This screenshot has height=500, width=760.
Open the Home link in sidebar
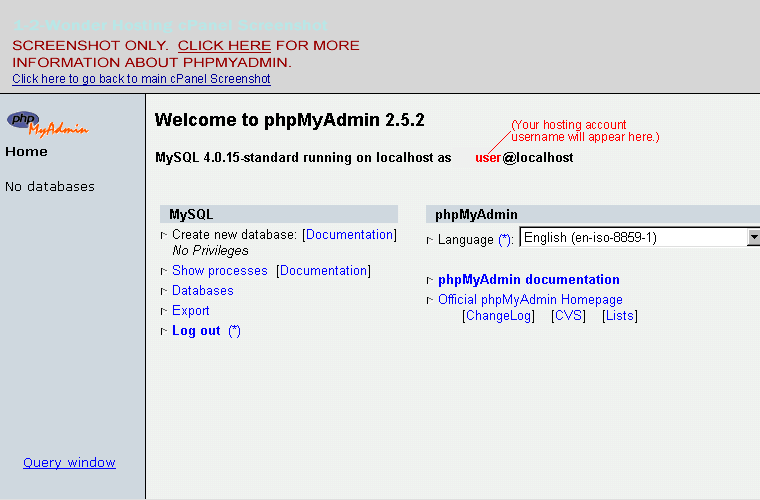click(26, 152)
